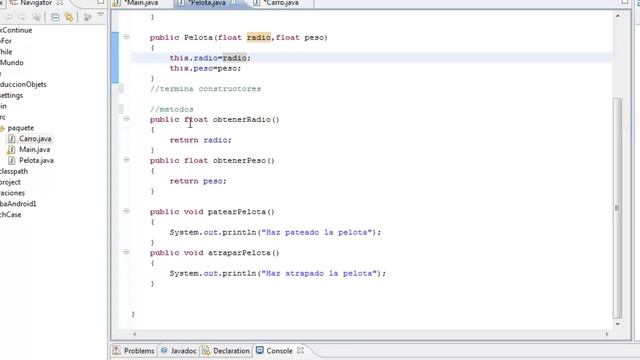Select the chCase project entry
The height and width of the screenshot is (360, 640).
[11, 215]
